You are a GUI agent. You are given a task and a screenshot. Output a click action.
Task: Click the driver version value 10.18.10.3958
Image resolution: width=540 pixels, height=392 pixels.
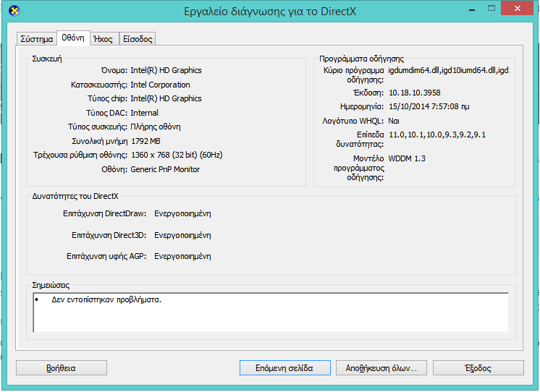click(414, 93)
